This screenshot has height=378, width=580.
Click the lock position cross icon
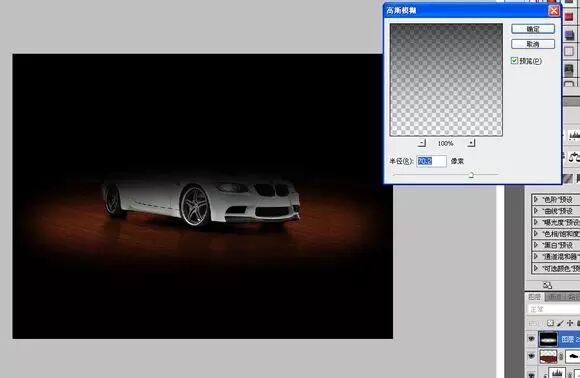570,323
